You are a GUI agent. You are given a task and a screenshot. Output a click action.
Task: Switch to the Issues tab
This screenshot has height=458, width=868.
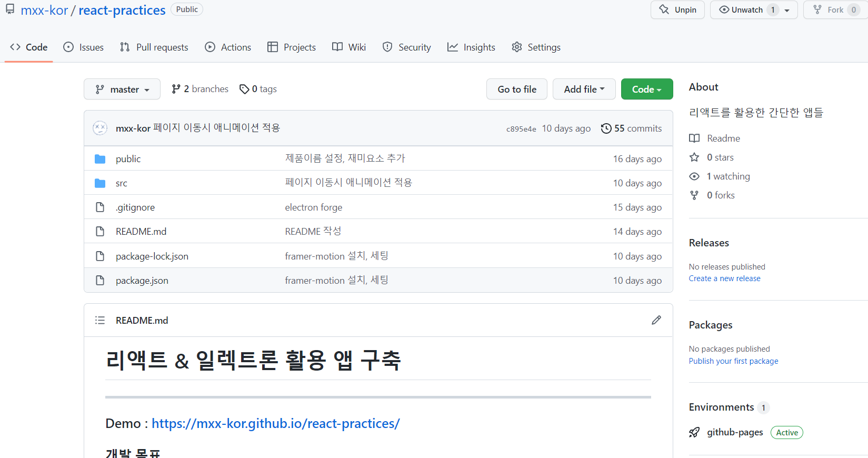pos(84,47)
